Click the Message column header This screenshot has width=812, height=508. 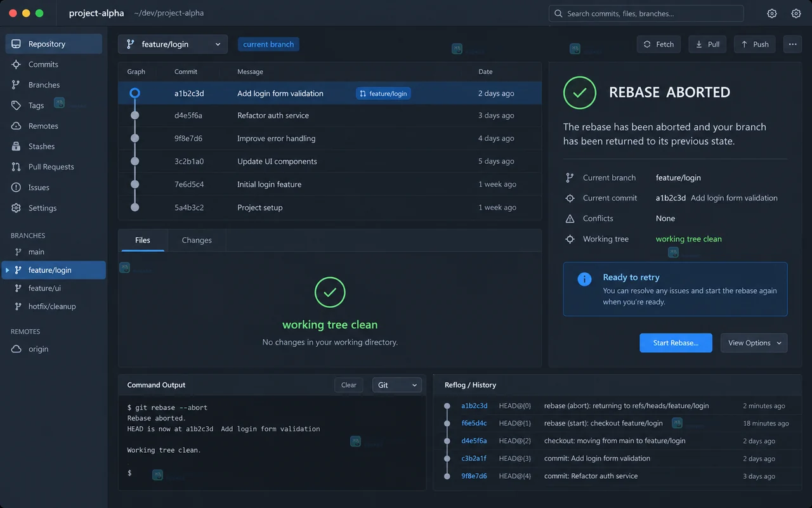pyautogui.click(x=250, y=72)
